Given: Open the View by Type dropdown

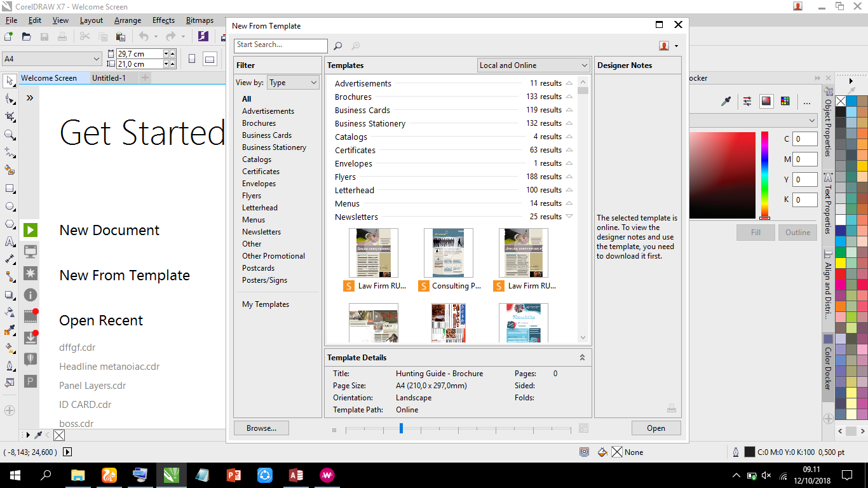Looking at the screenshot, I should (293, 83).
